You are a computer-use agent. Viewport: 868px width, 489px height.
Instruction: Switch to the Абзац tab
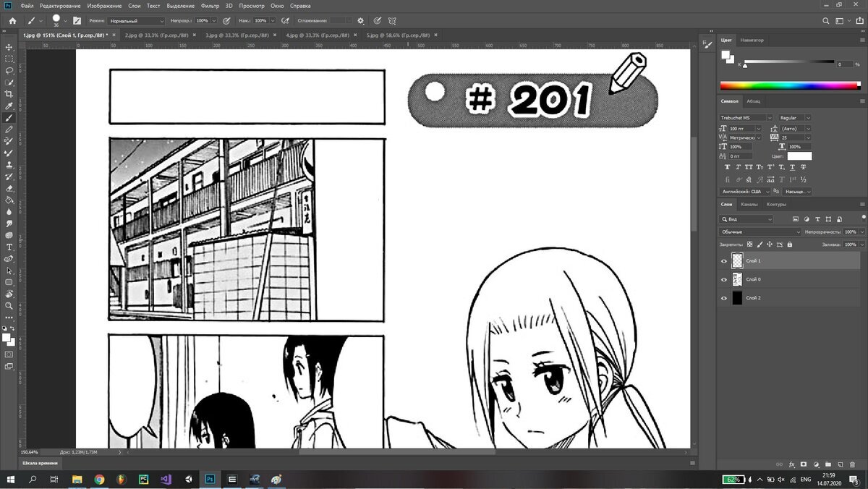pos(753,101)
